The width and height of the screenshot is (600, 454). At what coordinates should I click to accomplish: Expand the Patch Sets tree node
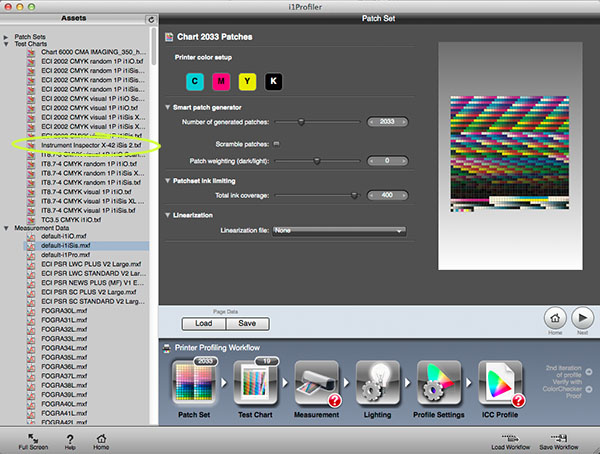6,37
